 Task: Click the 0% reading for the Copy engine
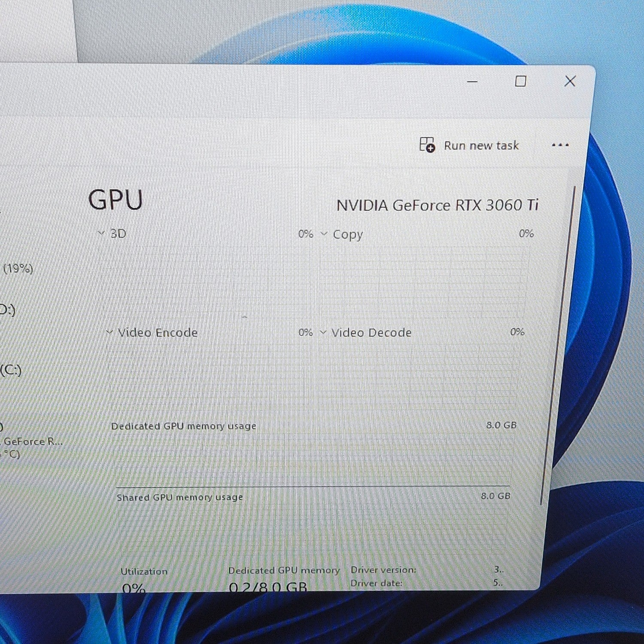[x=526, y=233]
